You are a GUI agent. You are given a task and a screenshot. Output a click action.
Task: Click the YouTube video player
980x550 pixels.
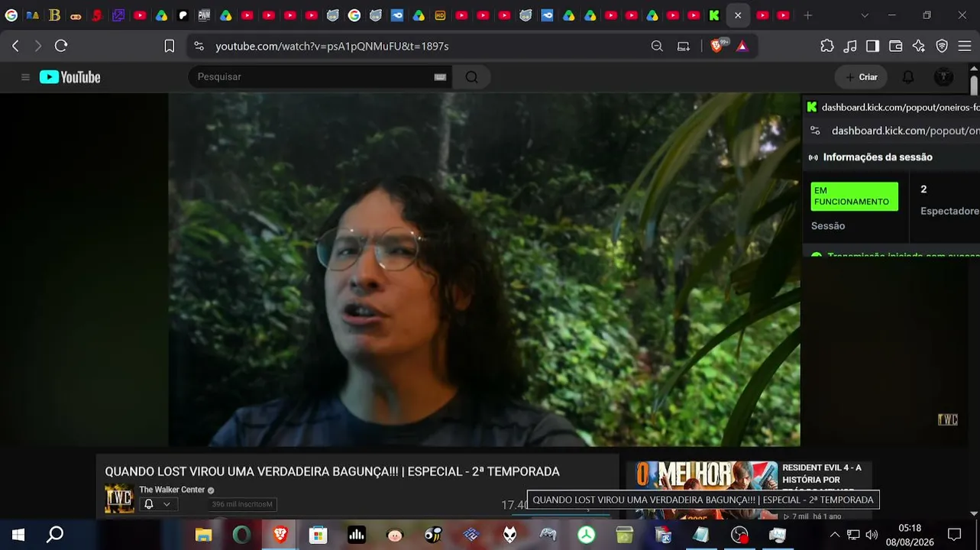coord(484,270)
